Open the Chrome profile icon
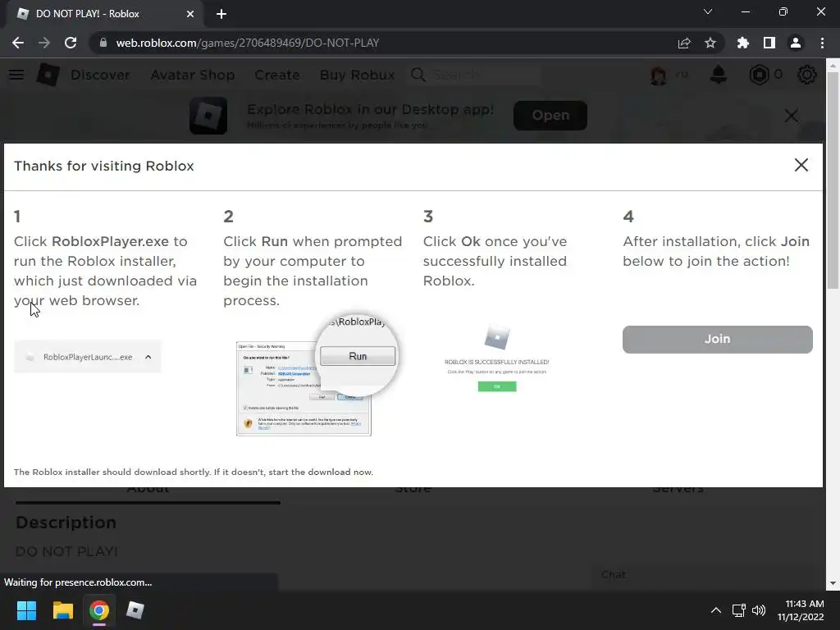Viewport: 840px width, 630px height. click(x=796, y=43)
